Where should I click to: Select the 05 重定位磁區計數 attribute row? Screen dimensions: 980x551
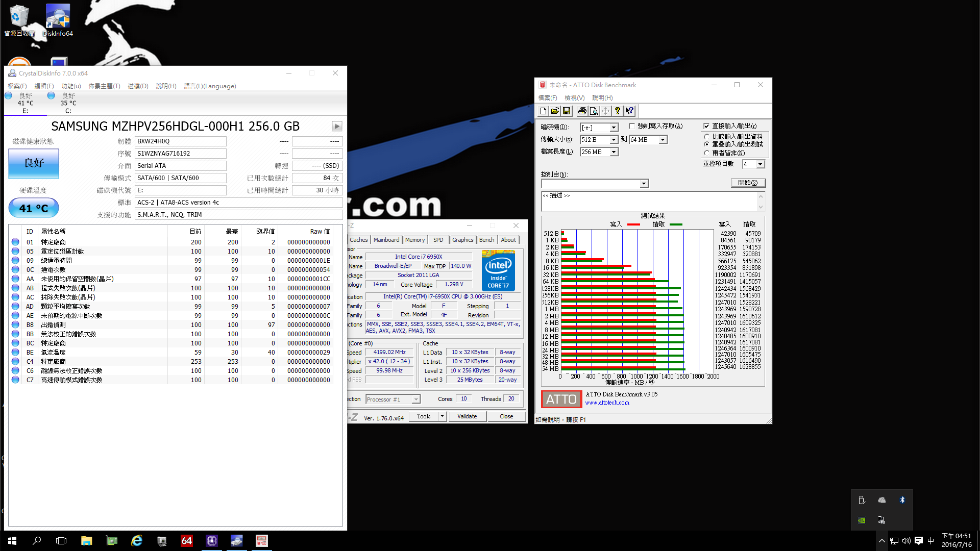pos(171,252)
